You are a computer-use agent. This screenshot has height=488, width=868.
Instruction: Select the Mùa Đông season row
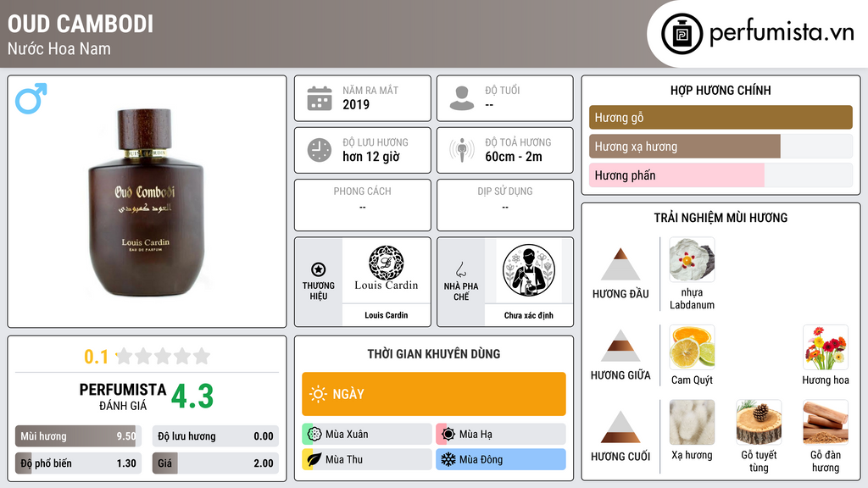[x=501, y=459]
